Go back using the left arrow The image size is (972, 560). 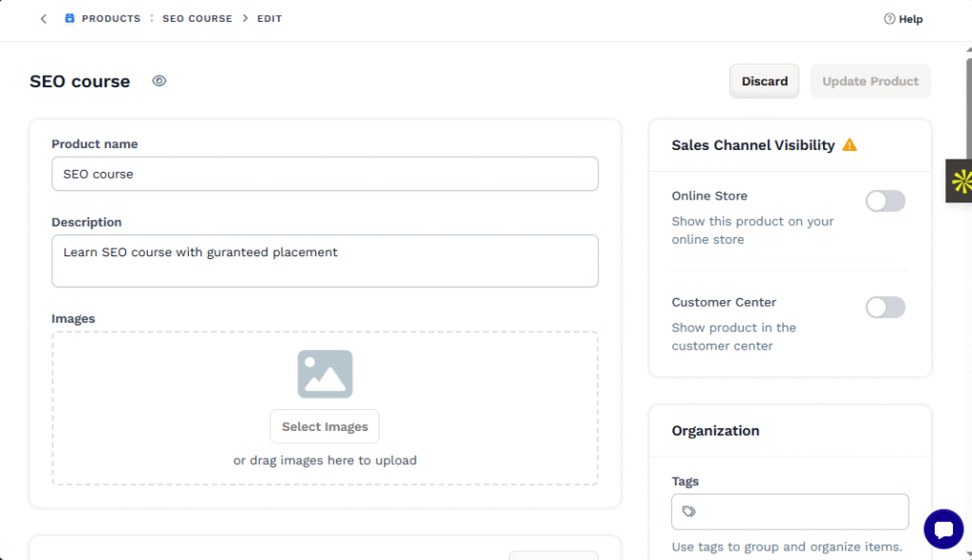point(44,19)
